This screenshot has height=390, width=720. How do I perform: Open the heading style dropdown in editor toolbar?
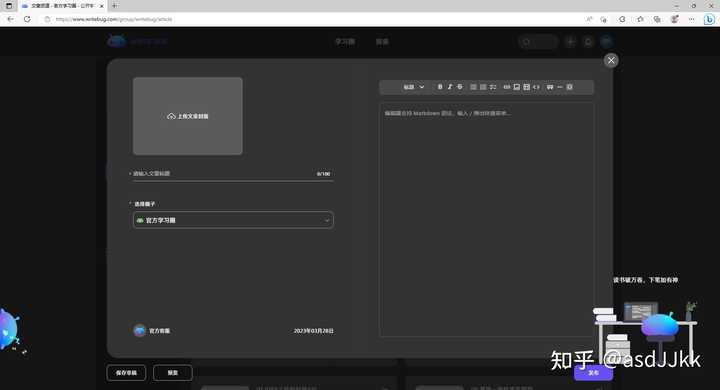coord(413,87)
